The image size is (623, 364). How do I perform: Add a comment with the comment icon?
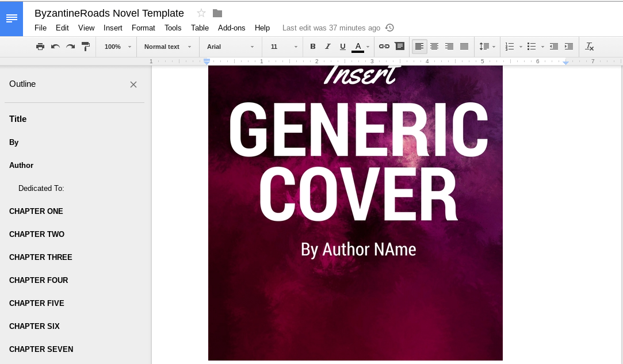pyautogui.click(x=400, y=47)
